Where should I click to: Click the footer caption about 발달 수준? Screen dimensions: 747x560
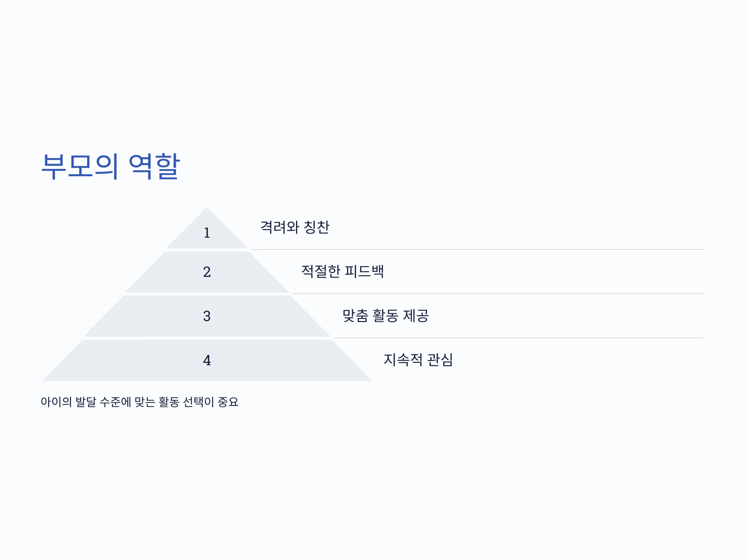(x=139, y=402)
